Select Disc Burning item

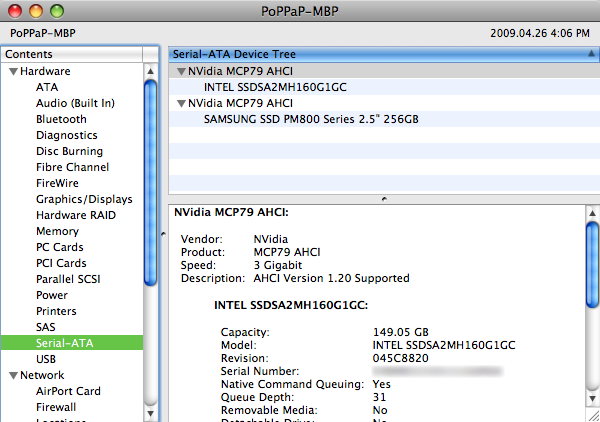click(69, 151)
